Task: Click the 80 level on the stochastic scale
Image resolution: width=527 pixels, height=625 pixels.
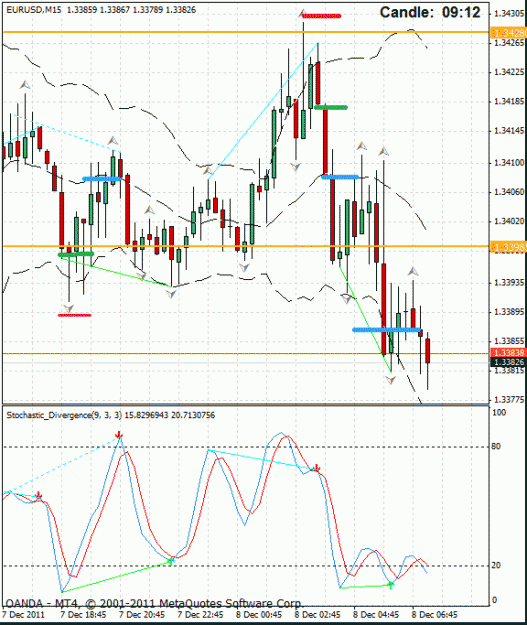Action: pyautogui.click(x=496, y=446)
